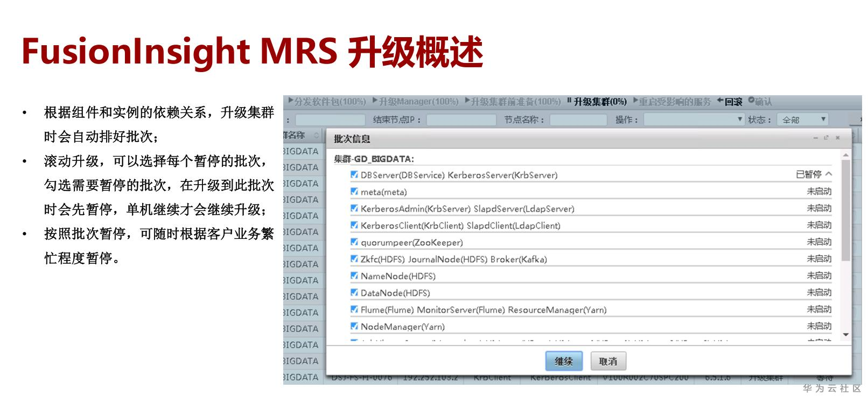Click the 确认 confirm step
Viewport: 868px width, 402px height.
(x=760, y=101)
